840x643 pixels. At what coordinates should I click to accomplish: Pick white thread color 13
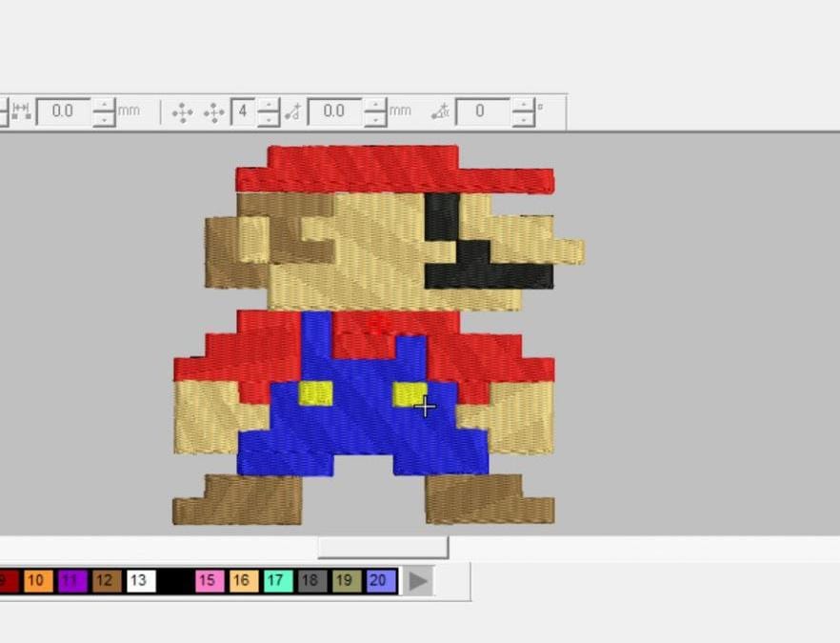[x=140, y=581]
